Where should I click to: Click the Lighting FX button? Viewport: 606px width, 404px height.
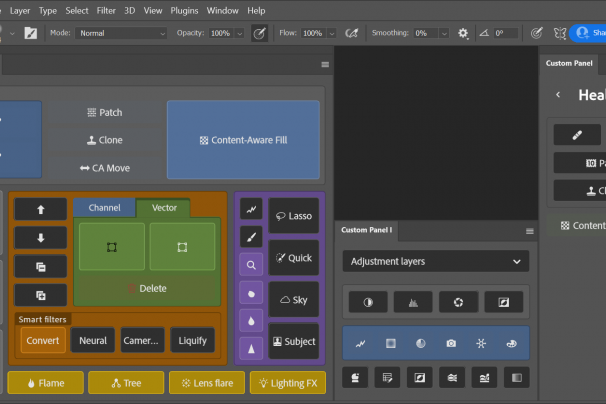click(288, 383)
